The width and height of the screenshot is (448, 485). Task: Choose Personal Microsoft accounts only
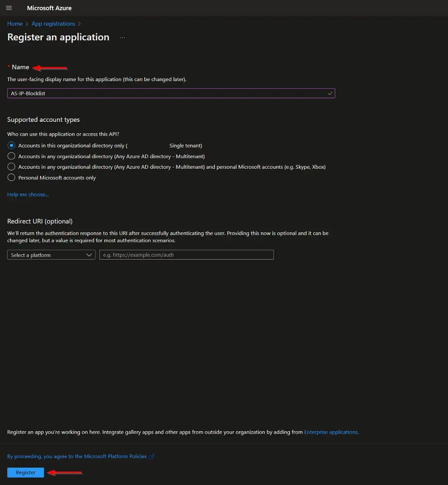click(11, 178)
